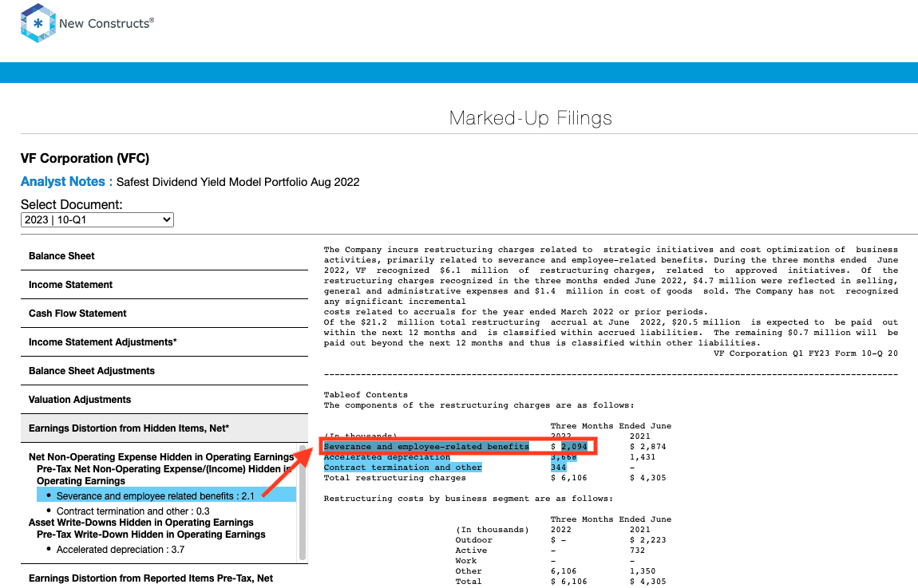Select the Cash Flow Statement section
The height and width of the screenshot is (588, 918).
tap(164, 313)
